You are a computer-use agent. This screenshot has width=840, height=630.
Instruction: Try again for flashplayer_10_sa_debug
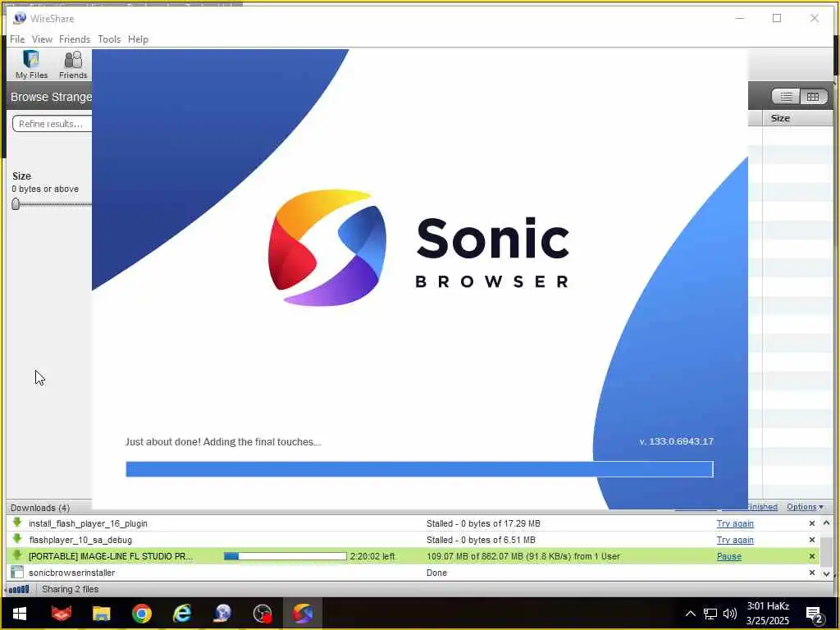click(735, 540)
